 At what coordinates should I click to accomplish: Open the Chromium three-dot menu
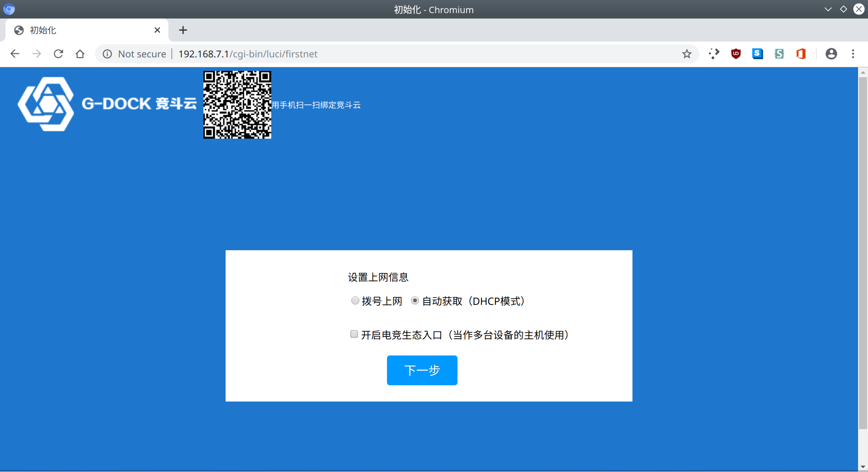point(853,54)
